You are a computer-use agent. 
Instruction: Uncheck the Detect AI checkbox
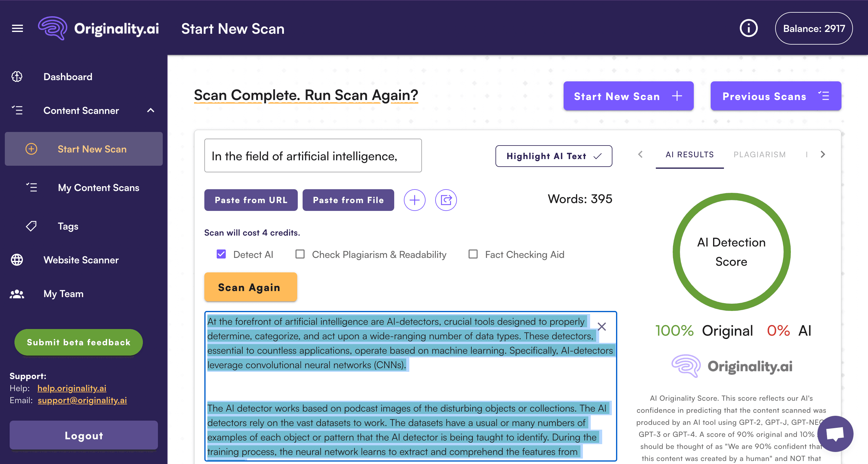(221, 254)
